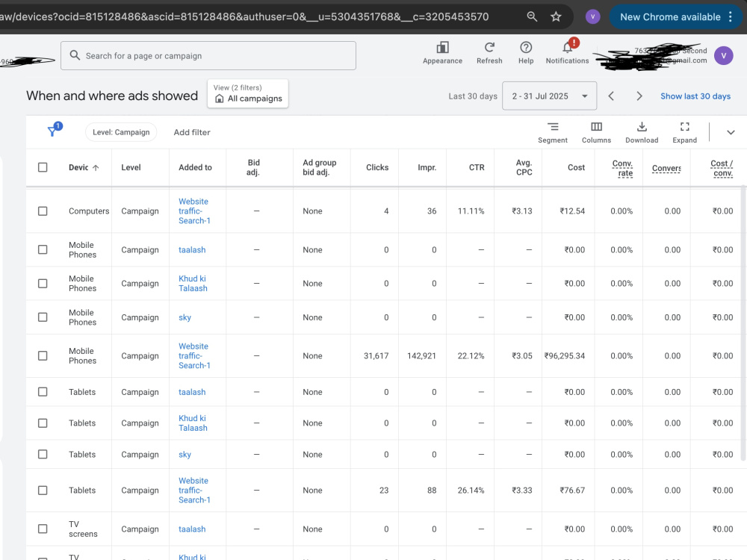Download the table report
The height and width of the screenshot is (560, 747).
pyautogui.click(x=642, y=127)
